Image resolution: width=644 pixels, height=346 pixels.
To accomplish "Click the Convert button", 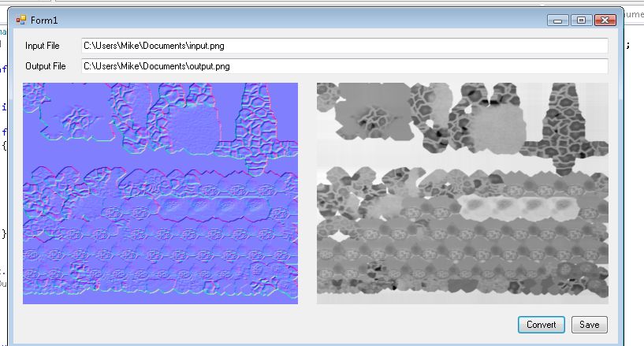I will point(541,325).
